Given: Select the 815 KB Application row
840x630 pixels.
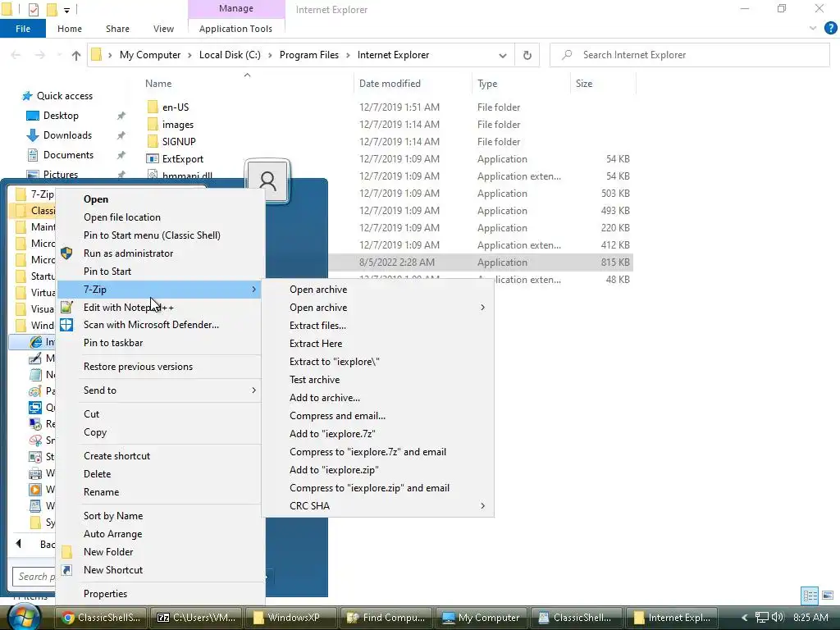Looking at the screenshot, I should (481, 262).
